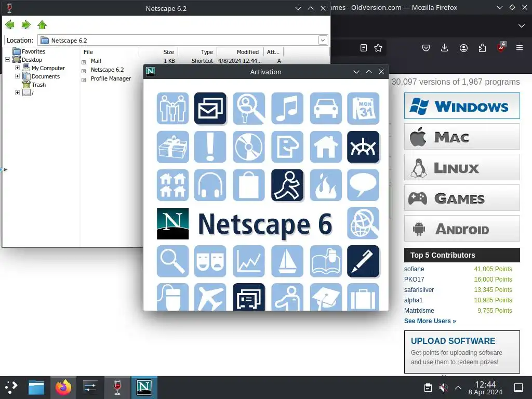Click the family people icon in Activation splash

pos(172,109)
